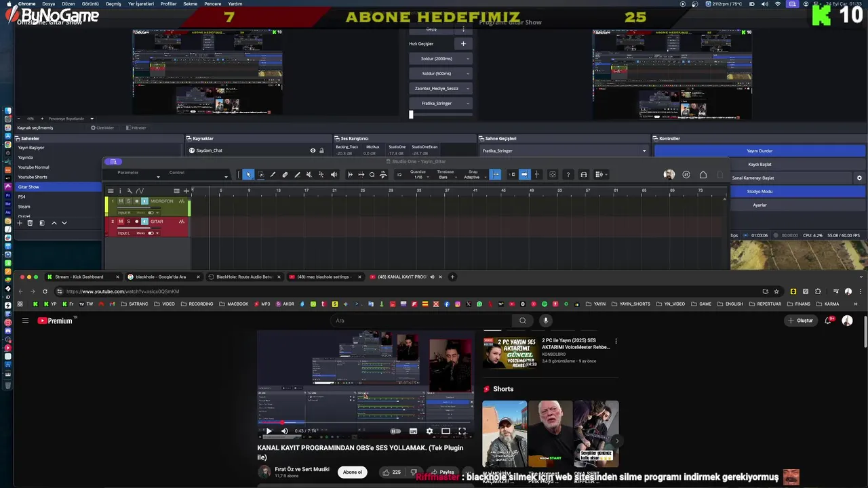Reload page in Chrome toolbar

[x=45, y=291]
